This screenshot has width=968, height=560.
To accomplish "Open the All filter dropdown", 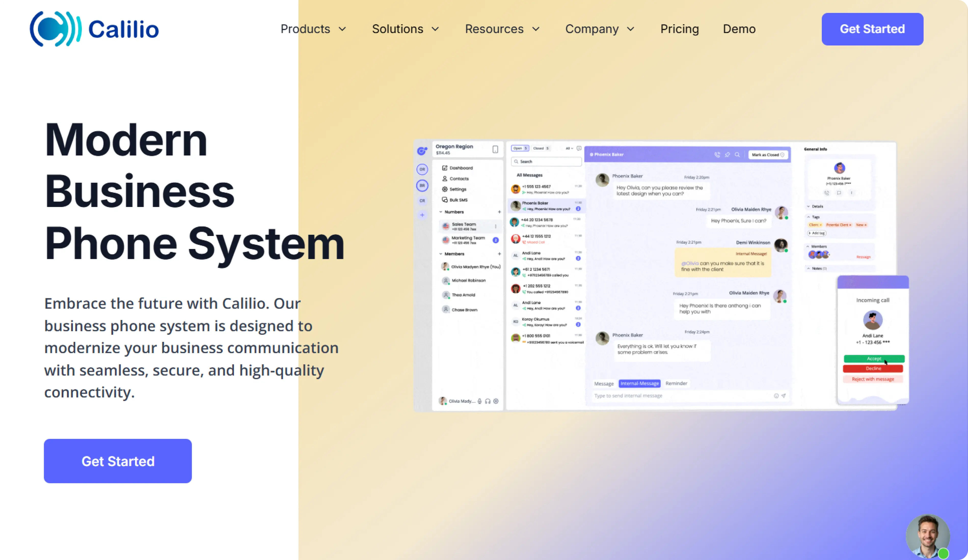I will coord(569,148).
